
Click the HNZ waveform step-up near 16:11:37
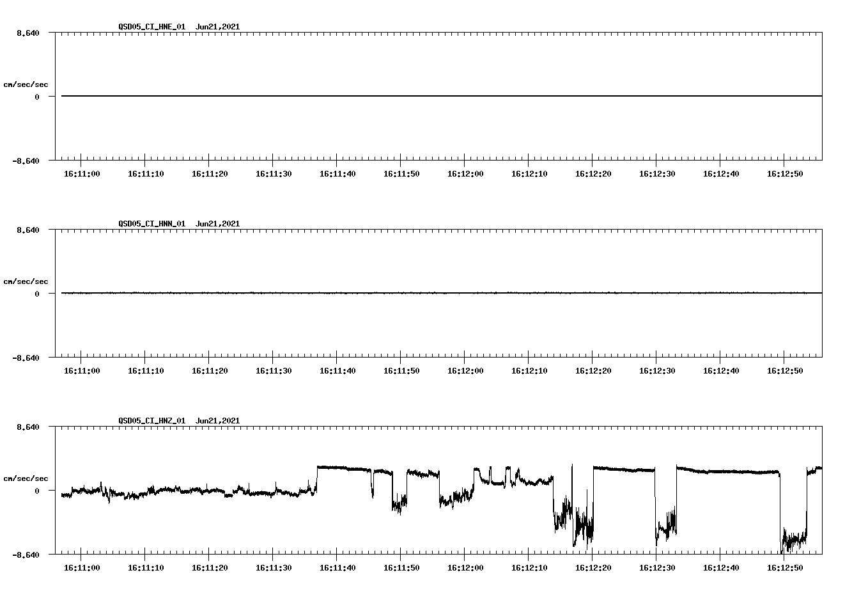pos(317,478)
